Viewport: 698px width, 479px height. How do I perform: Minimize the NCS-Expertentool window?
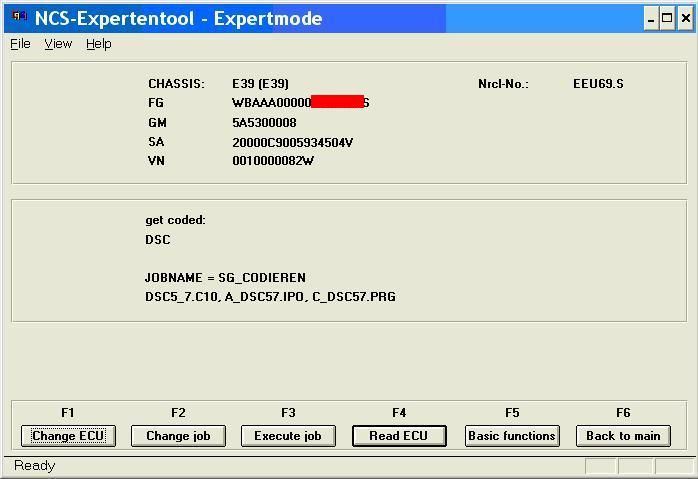click(x=651, y=19)
